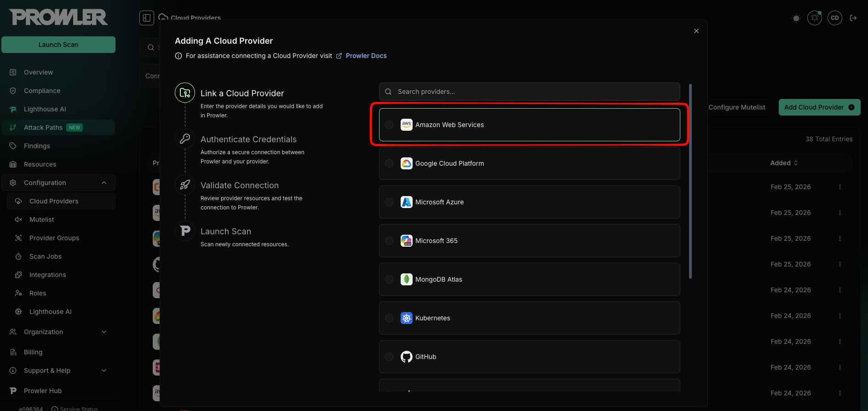The height and width of the screenshot is (411, 868).
Task: Select the Amazon Web Services radio button
Action: (x=389, y=125)
